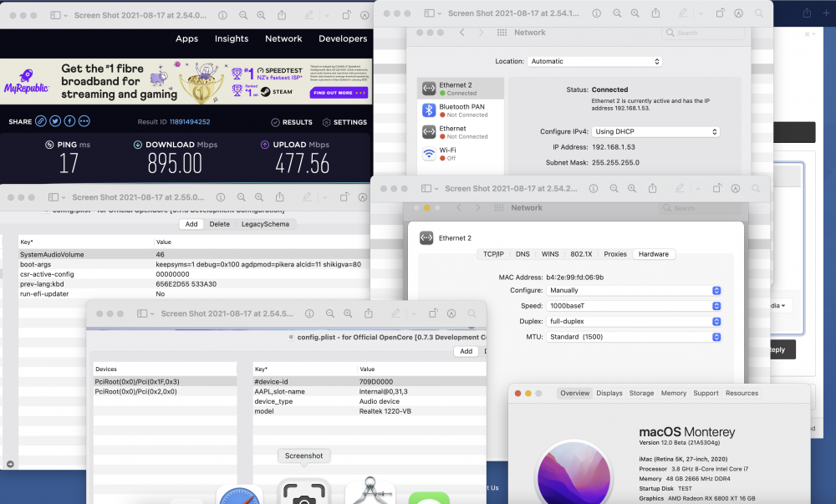Share image from Screen Shot 2.55.0 window

coord(279,196)
